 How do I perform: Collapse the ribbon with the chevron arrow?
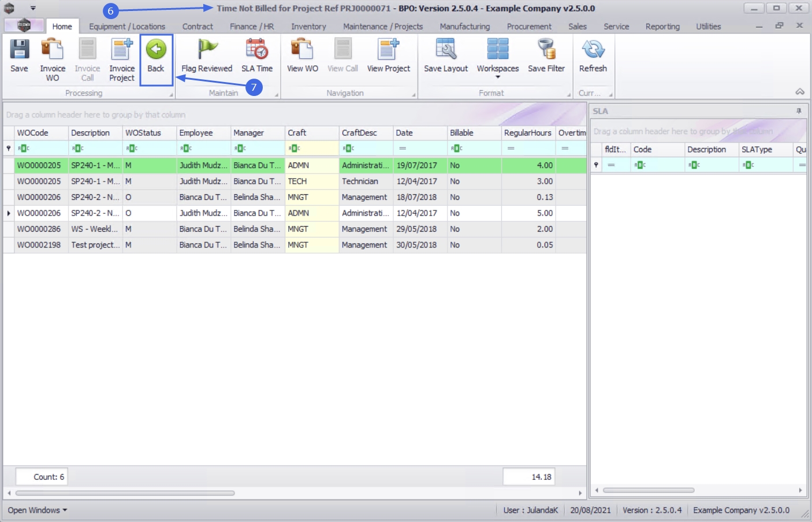tap(800, 92)
